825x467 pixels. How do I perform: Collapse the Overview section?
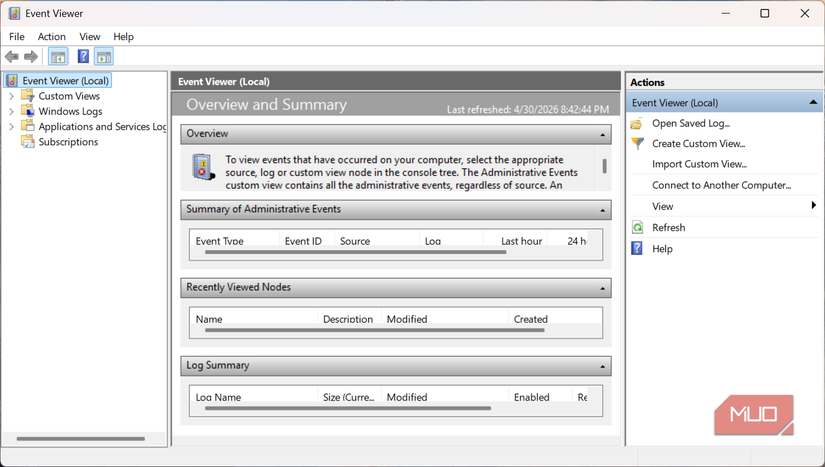pyautogui.click(x=602, y=135)
